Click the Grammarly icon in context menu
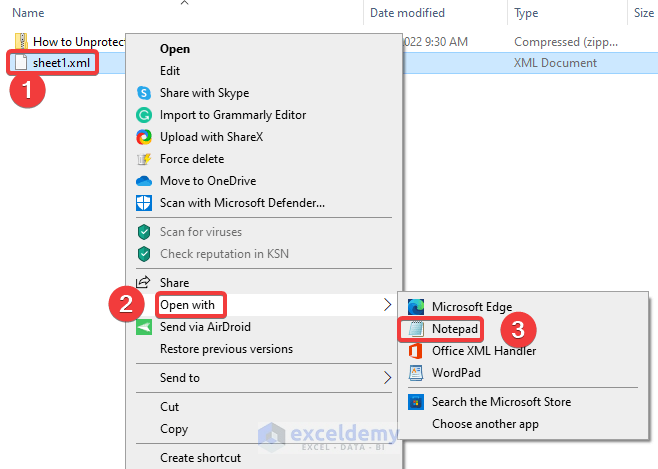Image resolution: width=658 pixels, height=469 pixels. pos(142,115)
